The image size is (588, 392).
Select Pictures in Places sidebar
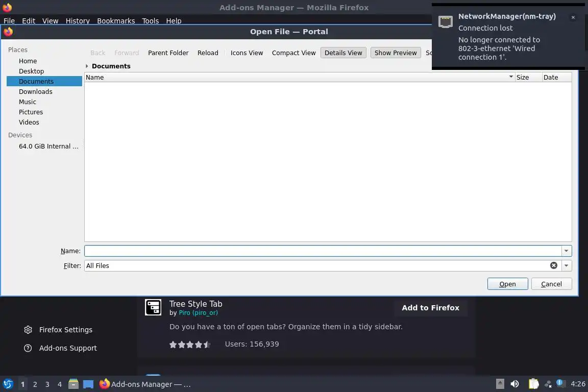(x=44, y=112)
